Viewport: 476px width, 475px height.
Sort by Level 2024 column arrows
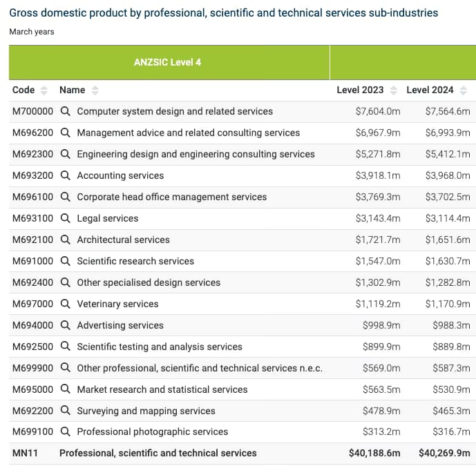click(x=464, y=90)
